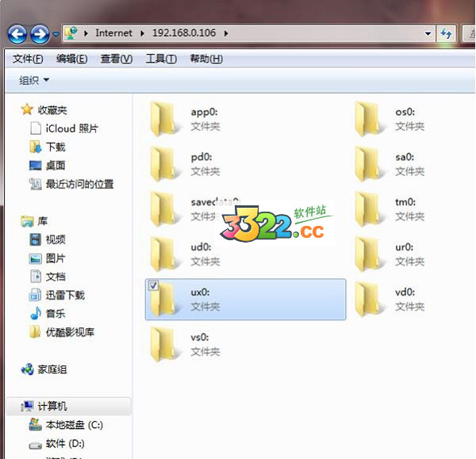Select the tm0: folder icon
The image size is (476, 459).
[369, 209]
